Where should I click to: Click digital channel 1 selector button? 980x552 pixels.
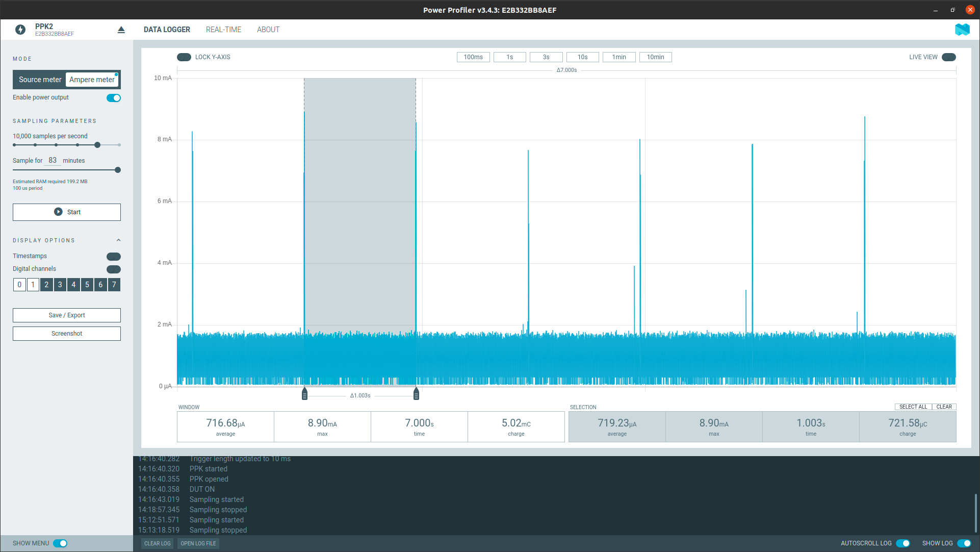[x=32, y=285]
